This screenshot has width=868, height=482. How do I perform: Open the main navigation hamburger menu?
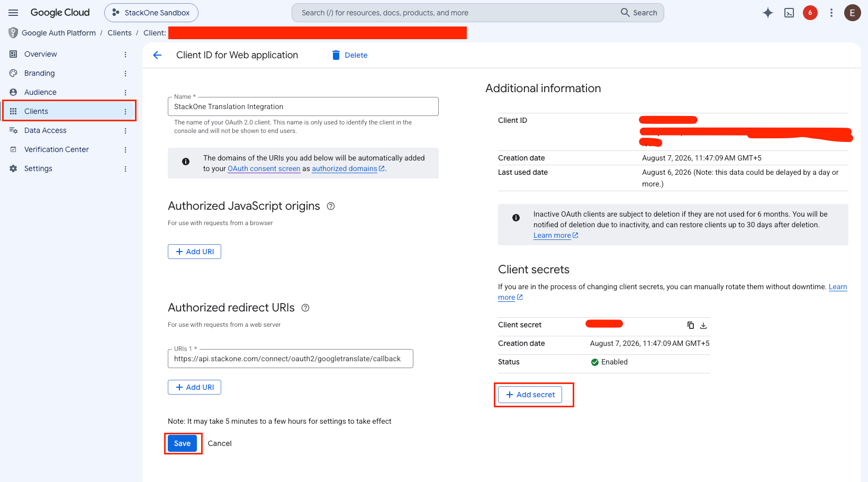point(13,13)
